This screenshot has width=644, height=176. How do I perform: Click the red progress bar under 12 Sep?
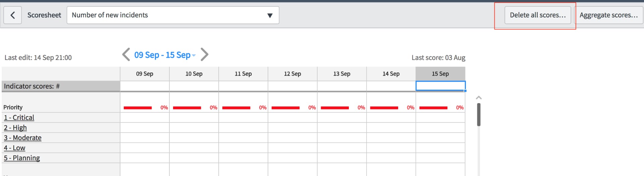285,108
